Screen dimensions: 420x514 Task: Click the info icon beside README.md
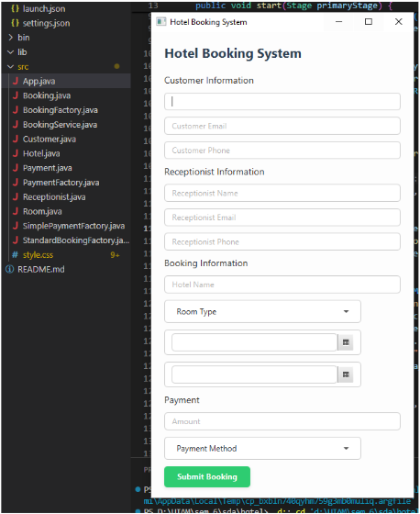pyautogui.click(x=10, y=269)
